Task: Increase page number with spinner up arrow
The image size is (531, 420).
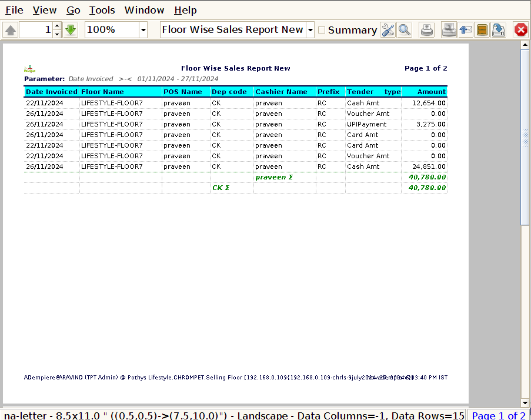Action: point(57,26)
